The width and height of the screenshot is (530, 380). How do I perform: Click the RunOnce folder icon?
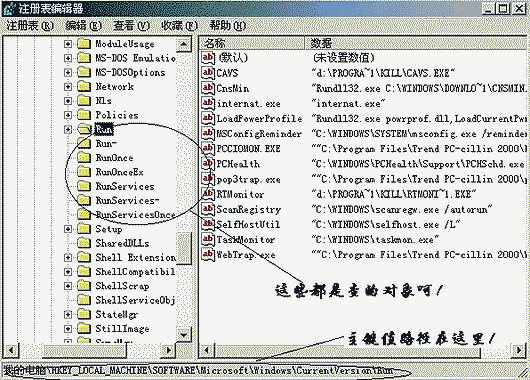(x=84, y=158)
